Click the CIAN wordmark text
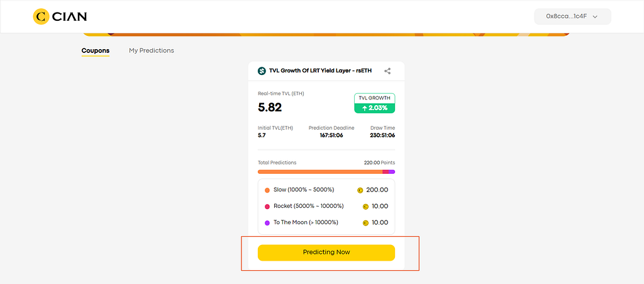Screen dimensions: 644x284 point(70,16)
